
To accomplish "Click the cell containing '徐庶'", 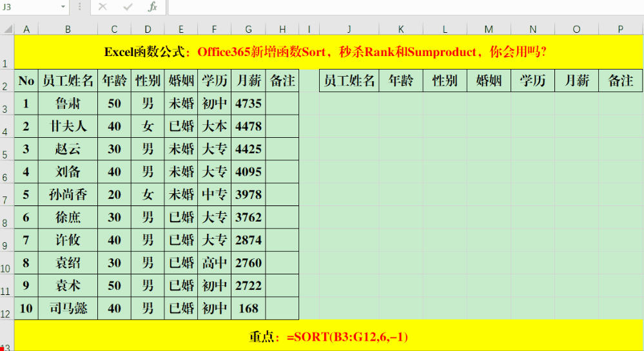I will point(68,217).
